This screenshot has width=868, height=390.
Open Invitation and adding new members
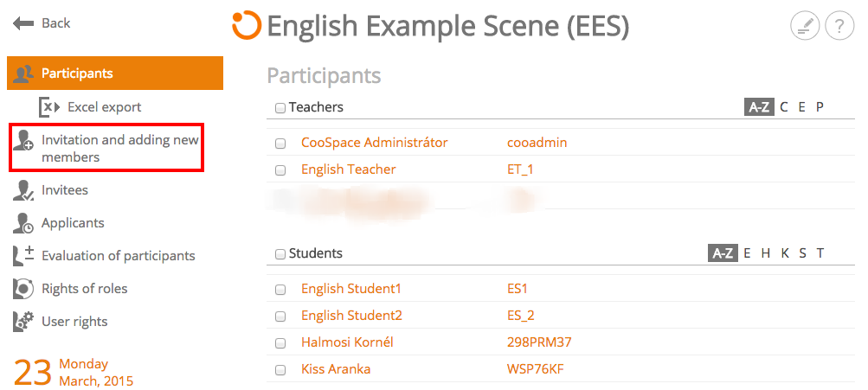tap(106, 148)
